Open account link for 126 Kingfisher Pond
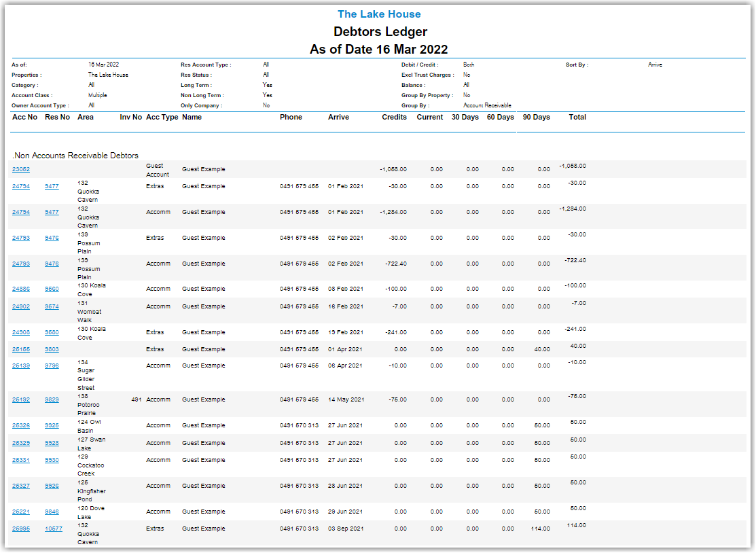Viewport: 756px width, 553px height. point(21,486)
